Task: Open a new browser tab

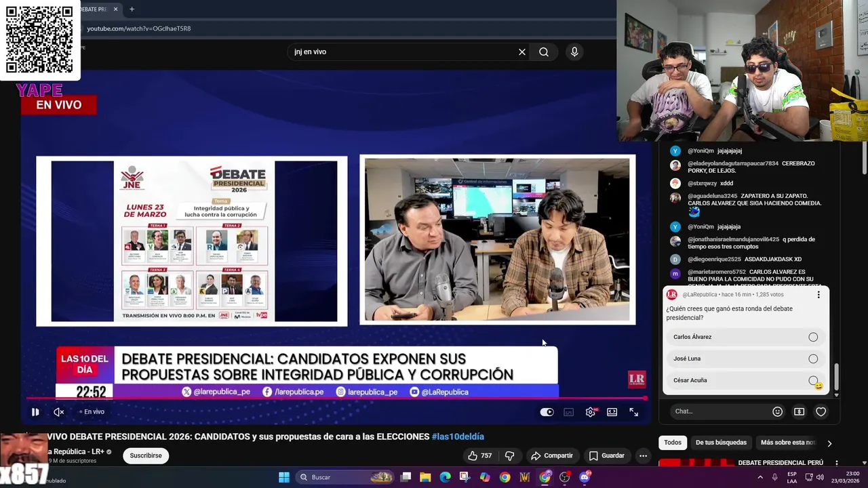Action: (132, 9)
